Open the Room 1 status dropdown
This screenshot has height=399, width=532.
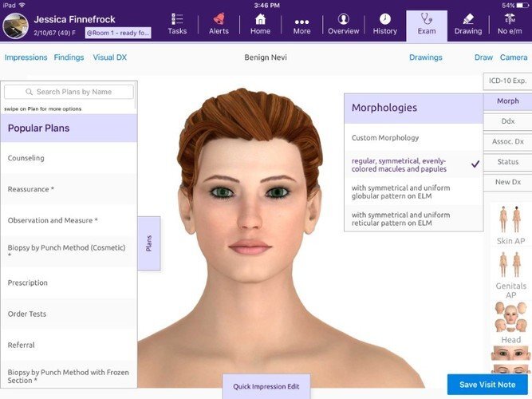pyautogui.click(x=118, y=33)
